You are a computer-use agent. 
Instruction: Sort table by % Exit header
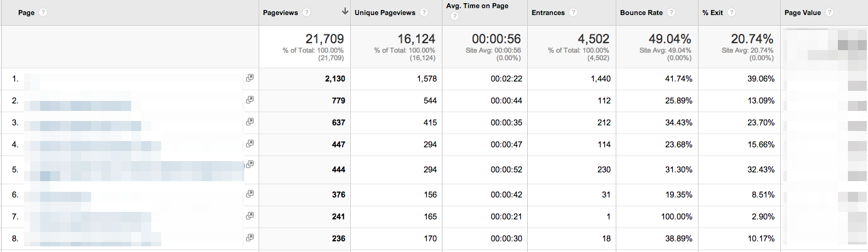click(x=715, y=13)
